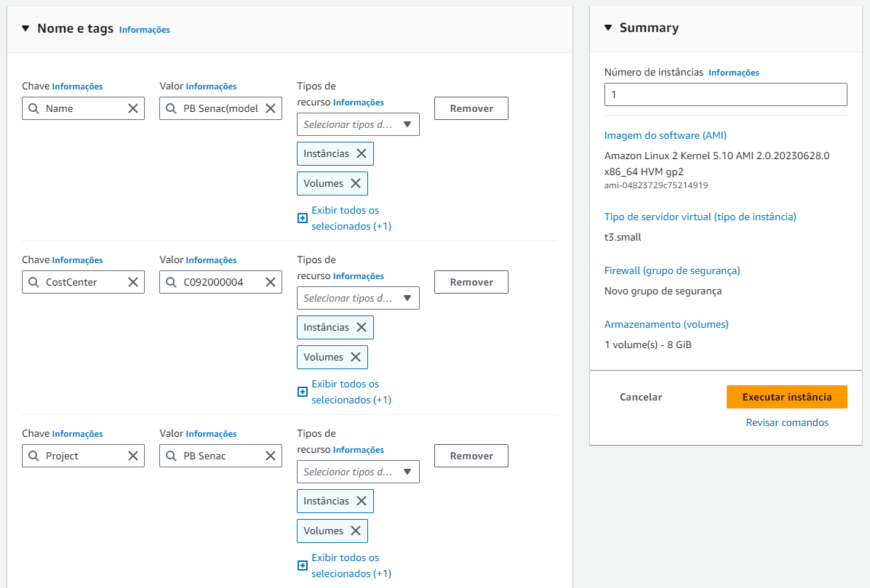Collapse the 'Nome e tags' section
Viewport: 870px width, 588px height.
point(25,29)
